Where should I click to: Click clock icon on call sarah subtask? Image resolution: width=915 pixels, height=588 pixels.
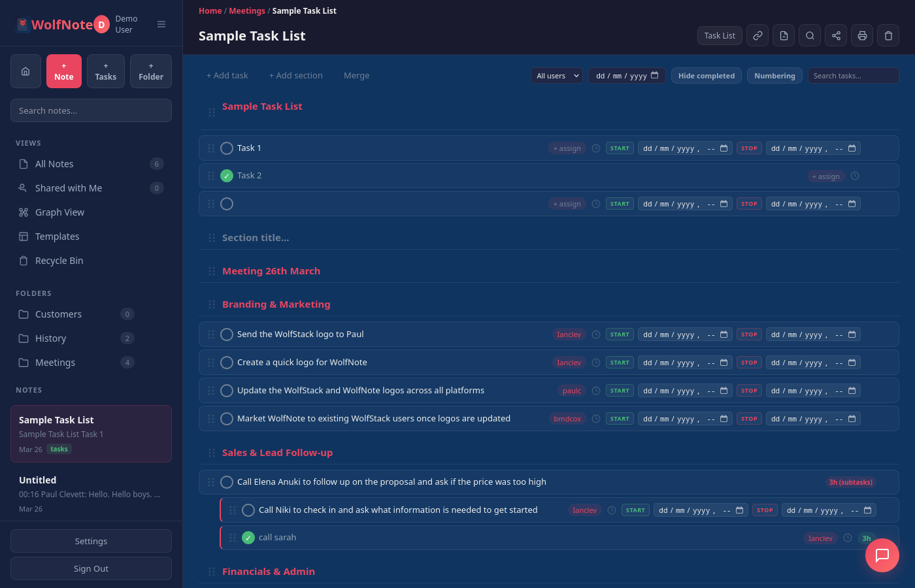point(848,538)
